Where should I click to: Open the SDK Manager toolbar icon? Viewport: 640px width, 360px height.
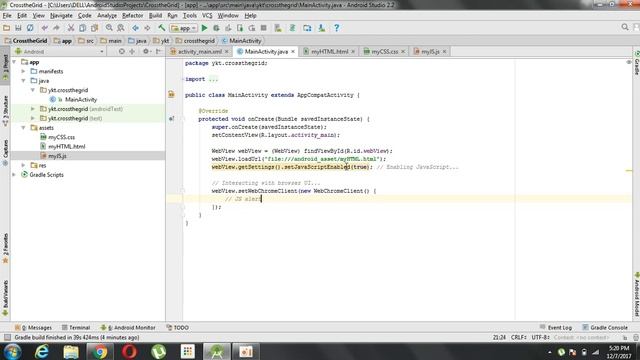pyautogui.click(x=322, y=28)
